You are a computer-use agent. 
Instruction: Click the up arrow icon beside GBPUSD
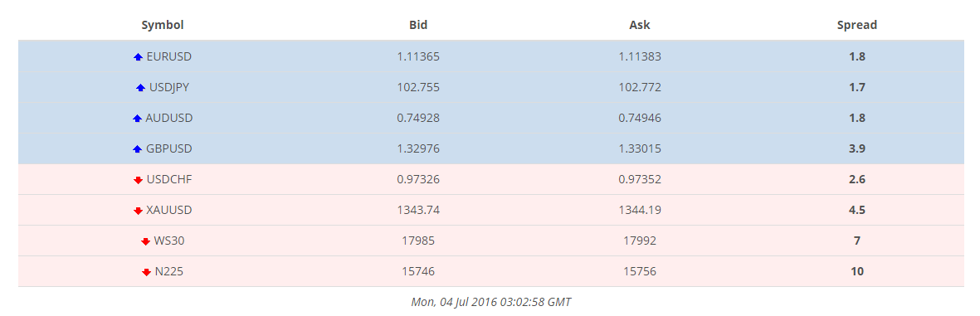pos(138,149)
